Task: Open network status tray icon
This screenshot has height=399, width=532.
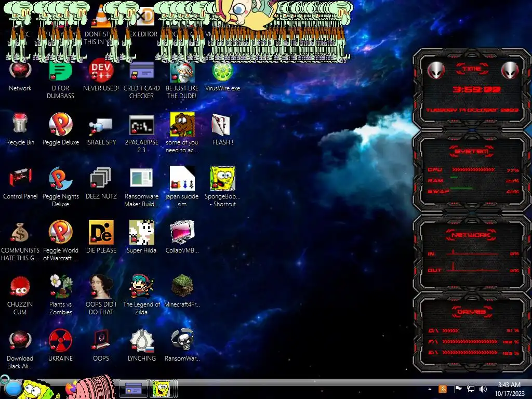Action: coord(471,389)
